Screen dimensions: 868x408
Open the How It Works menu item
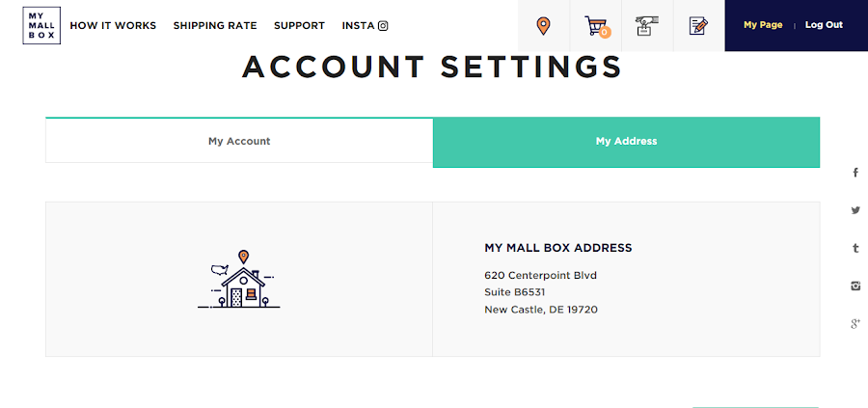[x=113, y=26]
